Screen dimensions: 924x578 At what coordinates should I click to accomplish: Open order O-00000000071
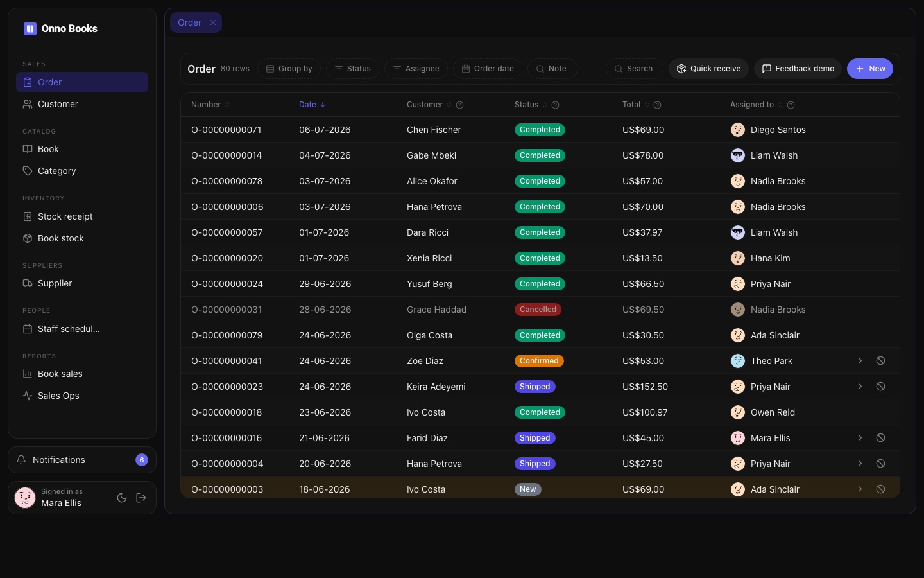227,130
